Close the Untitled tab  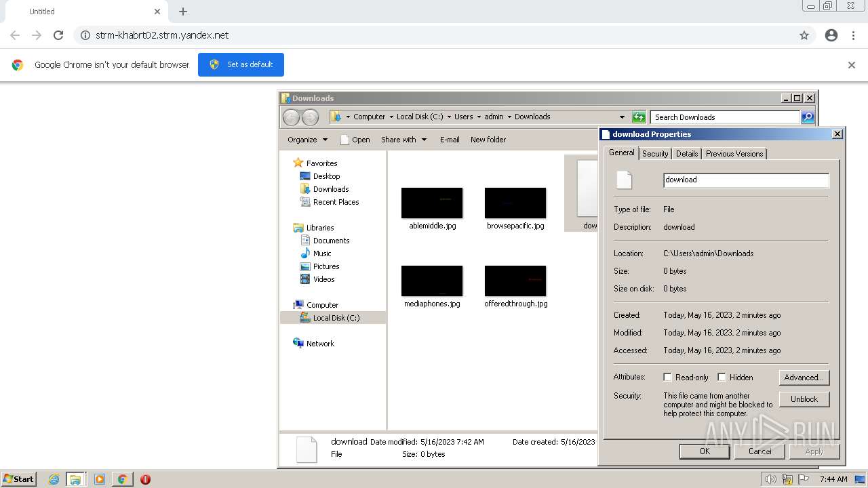click(x=157, y=12)
